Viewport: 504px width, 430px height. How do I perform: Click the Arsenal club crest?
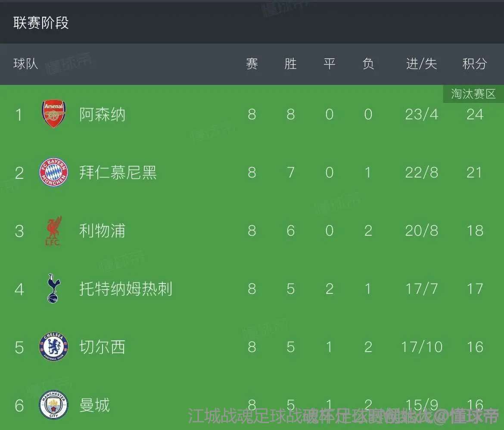pyautogui.click(x=53, y=114)
